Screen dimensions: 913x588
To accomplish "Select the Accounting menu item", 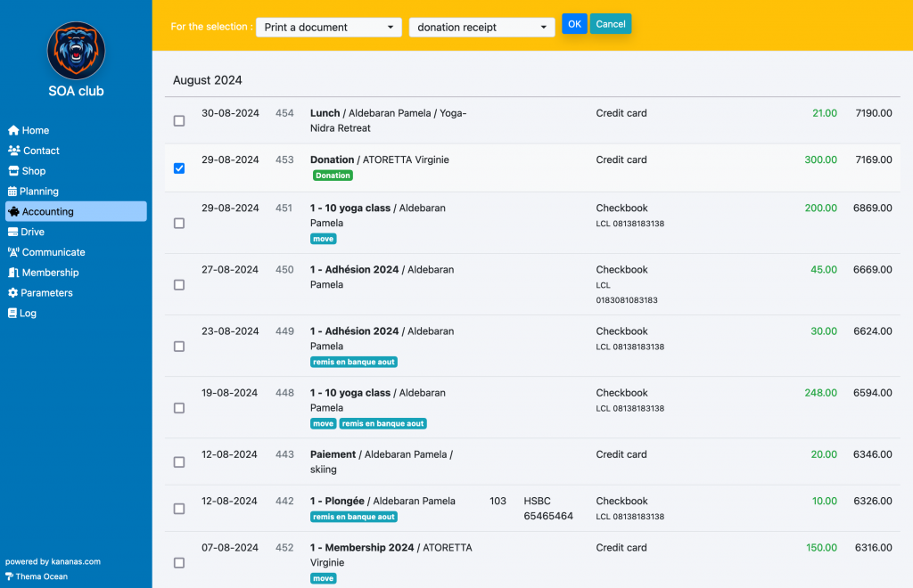I will click(x=76, y=212).
